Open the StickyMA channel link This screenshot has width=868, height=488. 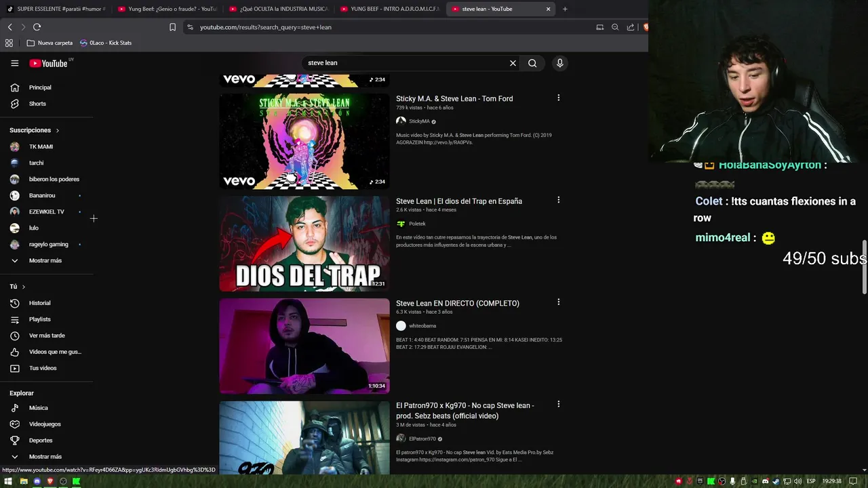419,121
